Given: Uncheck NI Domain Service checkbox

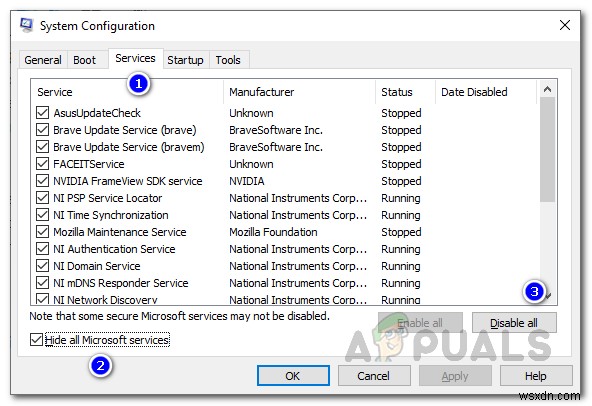Looking at the screenshot, I should point(42,266).
